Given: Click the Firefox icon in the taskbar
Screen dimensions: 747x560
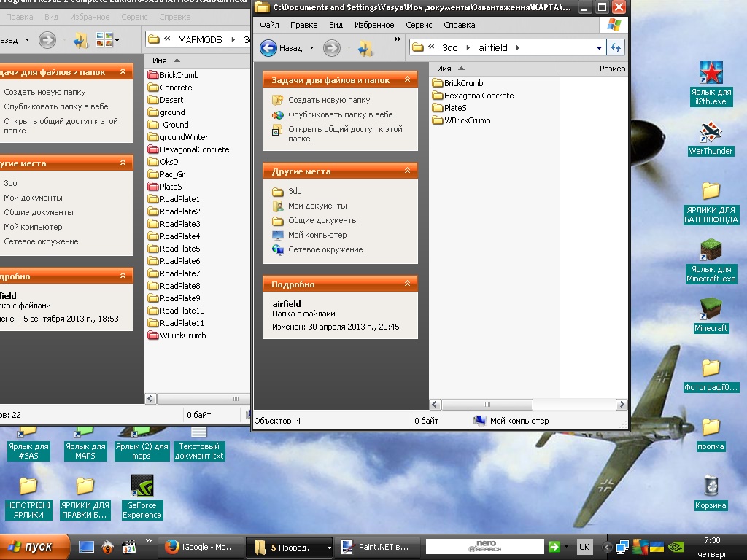Looking at the screenshot, I should tap(172, 547).
